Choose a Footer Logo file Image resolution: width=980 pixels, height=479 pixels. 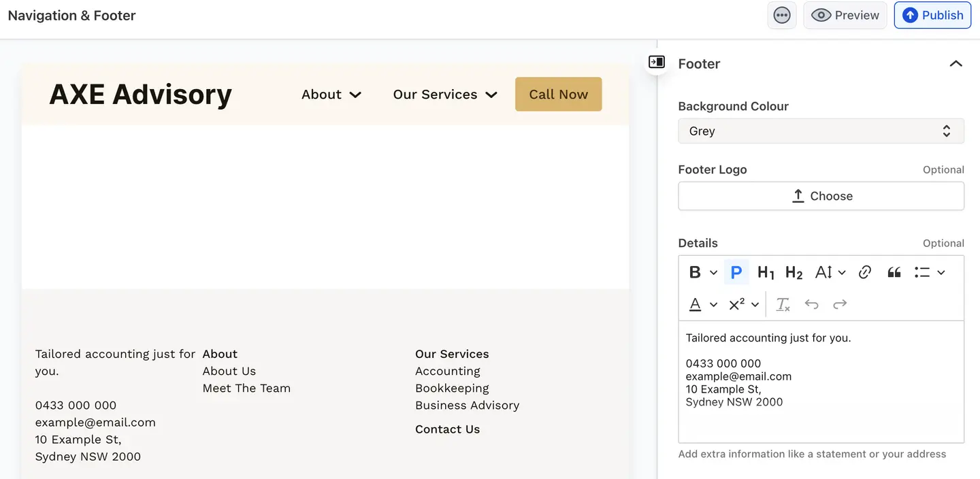(x=821, y=196)
